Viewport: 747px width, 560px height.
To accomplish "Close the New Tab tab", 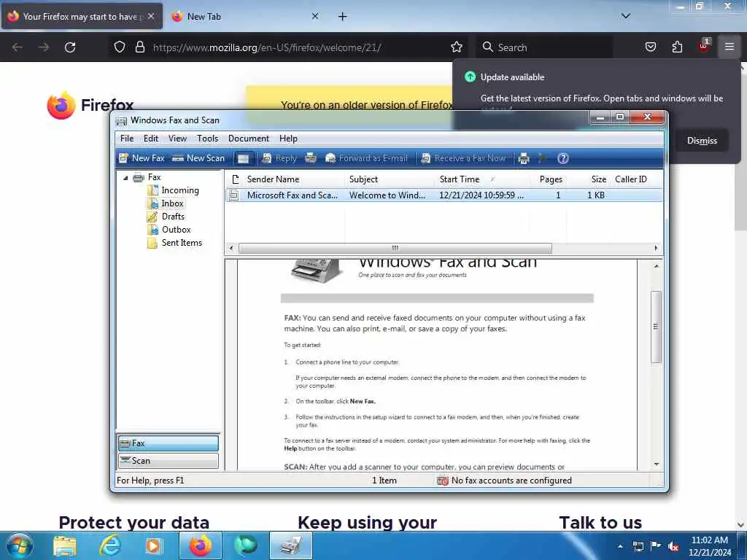I will (x=315, y=16).
